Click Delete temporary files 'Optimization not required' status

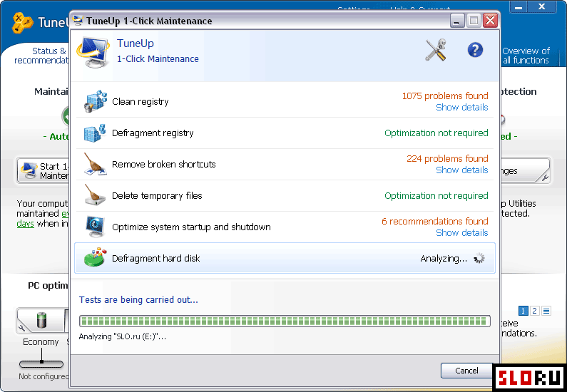[x=436, y=195]
